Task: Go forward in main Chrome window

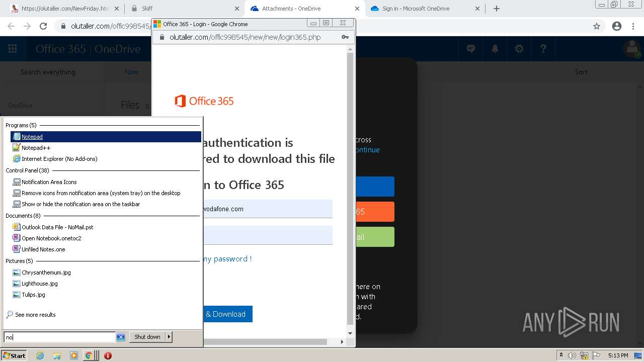Action: coord(27,26)
